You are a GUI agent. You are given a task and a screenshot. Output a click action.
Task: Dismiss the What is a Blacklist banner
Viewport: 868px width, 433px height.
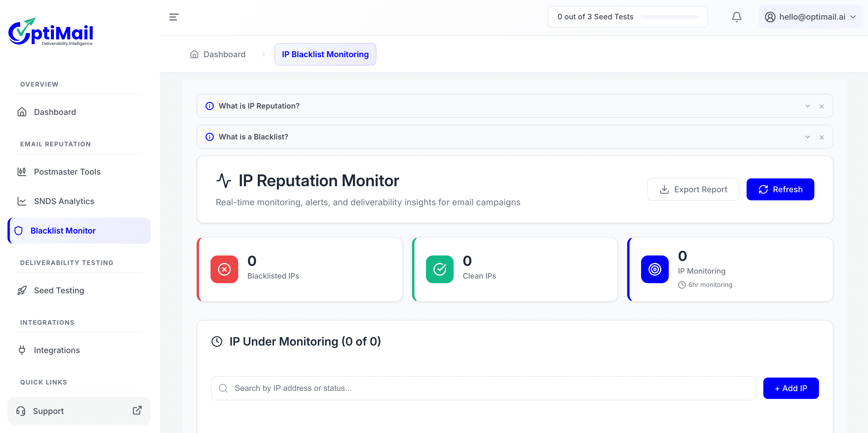click(x=822, y=137)
